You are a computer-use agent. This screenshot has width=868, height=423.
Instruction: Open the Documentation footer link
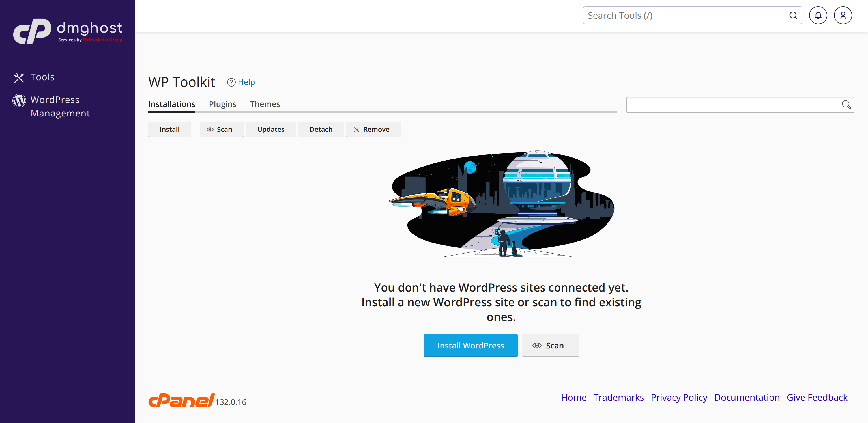747,397
